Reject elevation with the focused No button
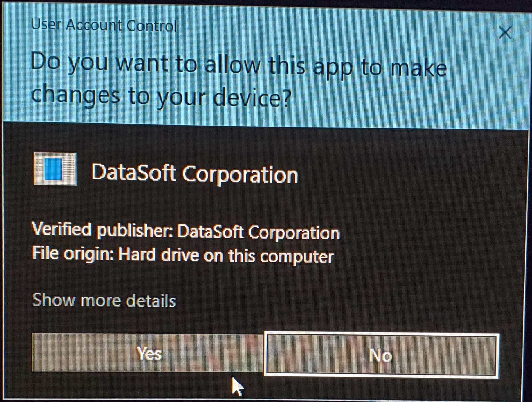 click(x=381, y=355)
